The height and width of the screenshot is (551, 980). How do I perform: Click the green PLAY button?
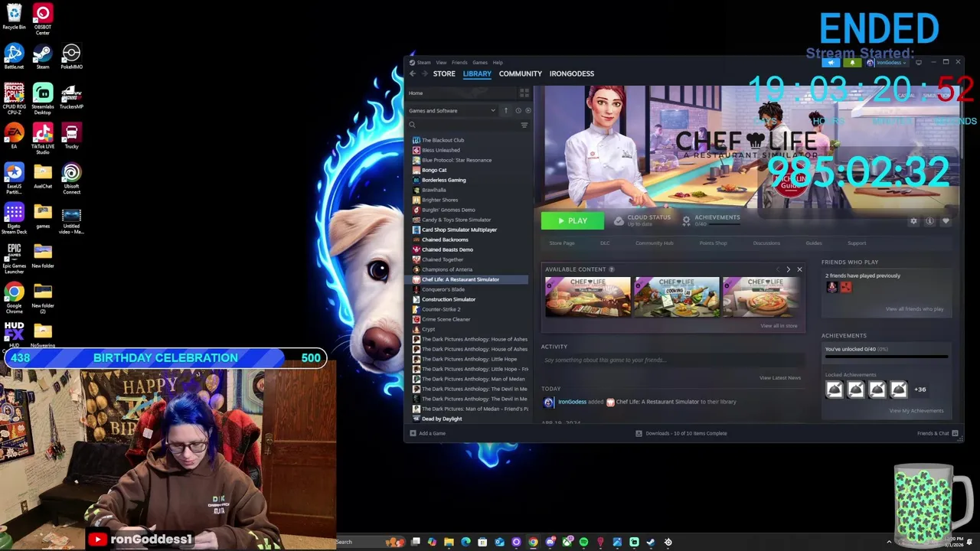tap(572, 221)
